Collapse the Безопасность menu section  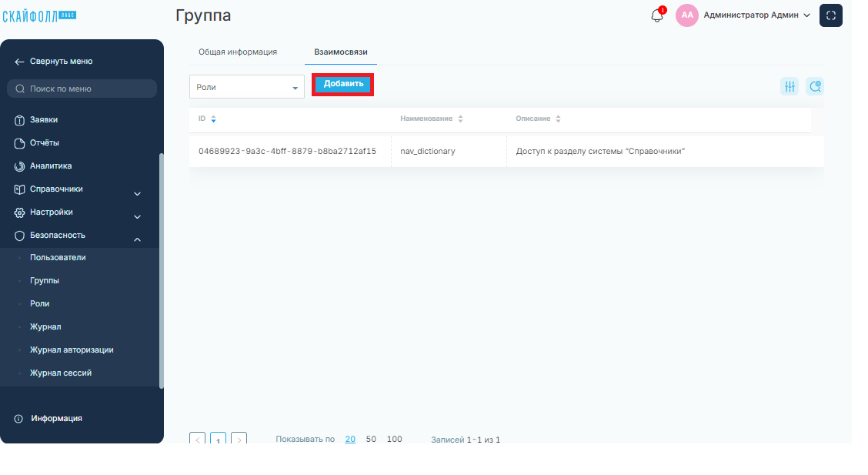coord(137,239)
